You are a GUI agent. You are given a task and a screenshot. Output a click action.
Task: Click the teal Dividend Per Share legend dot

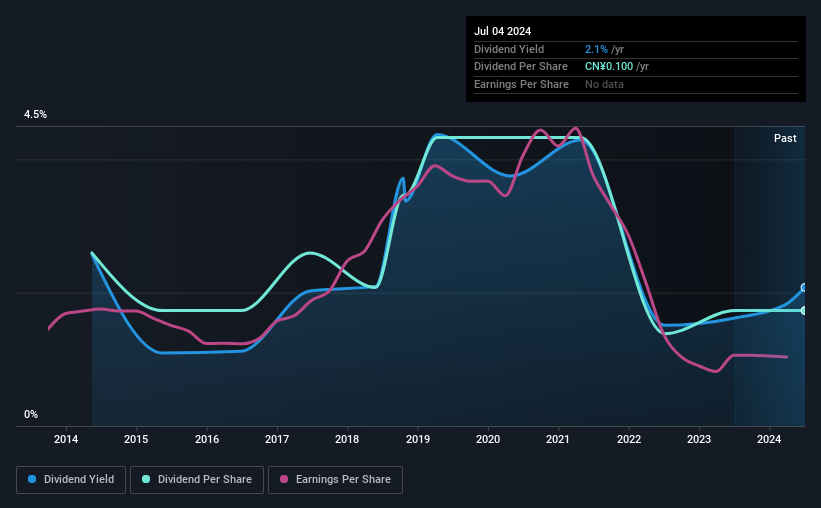(146, 479)
